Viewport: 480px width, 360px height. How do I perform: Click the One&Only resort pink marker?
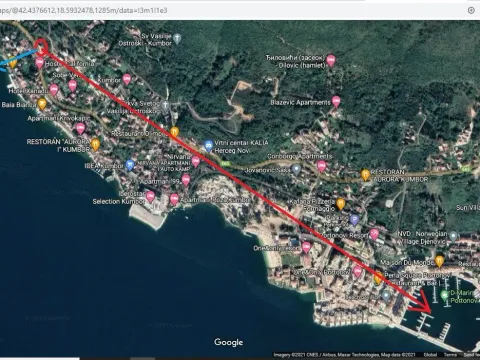click(x=306, y=247)
